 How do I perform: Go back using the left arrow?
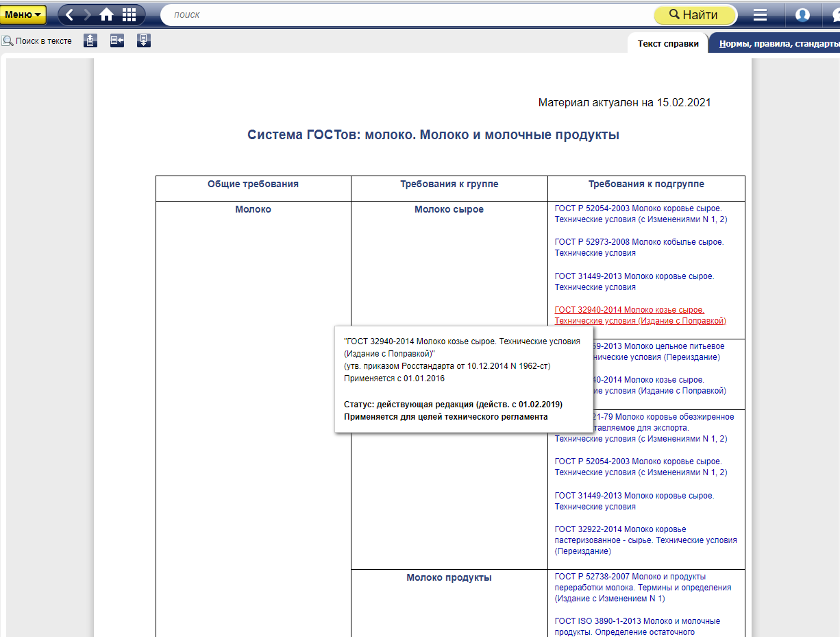point(70,14)
